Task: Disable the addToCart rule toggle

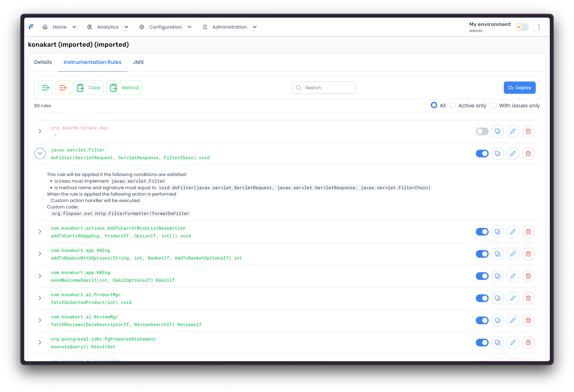Action: coord(482,232)
